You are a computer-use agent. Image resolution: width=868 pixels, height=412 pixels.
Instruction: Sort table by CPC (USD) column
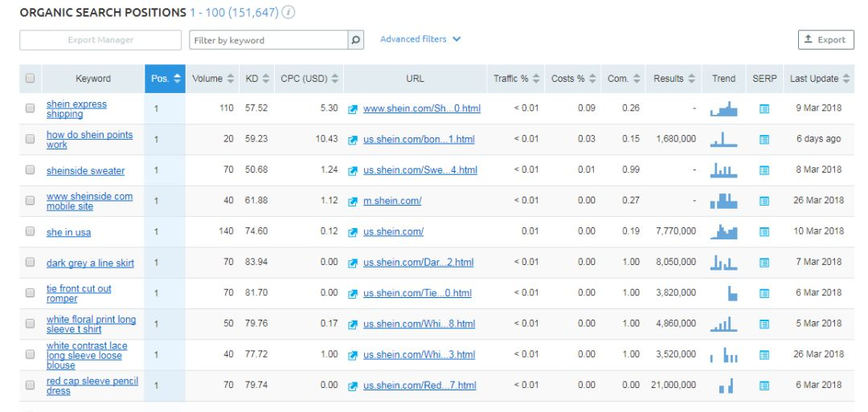309,79
